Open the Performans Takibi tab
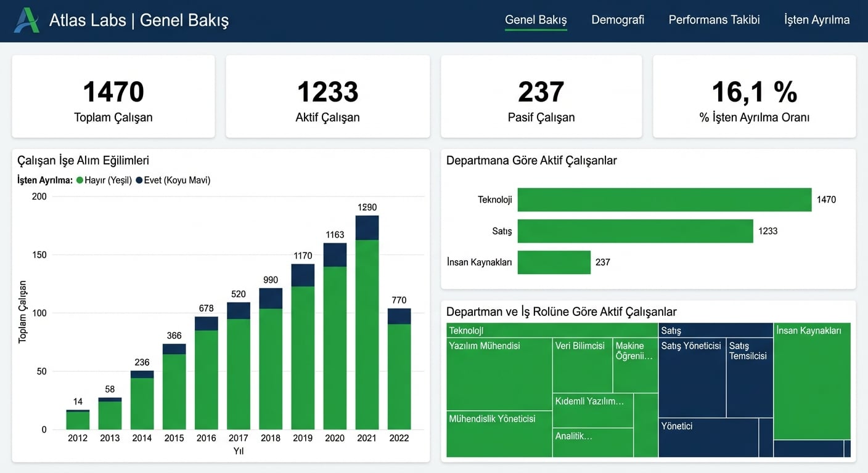This screenshot has width=868, height=473. (714, 20)
